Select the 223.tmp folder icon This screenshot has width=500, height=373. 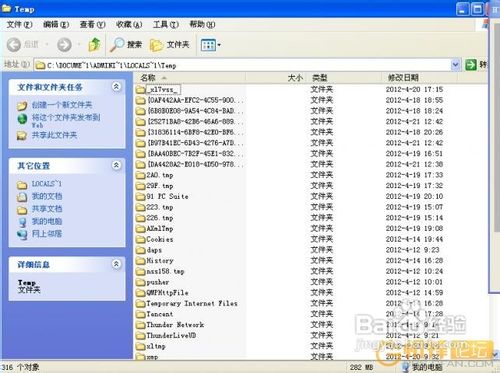[141, 207]
